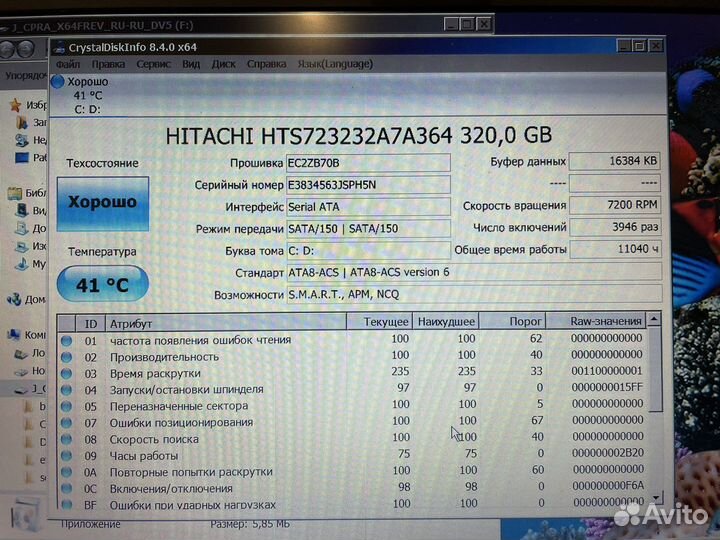
Task: Click the Избранное star icon in Explorer
Action: (15, 106)
